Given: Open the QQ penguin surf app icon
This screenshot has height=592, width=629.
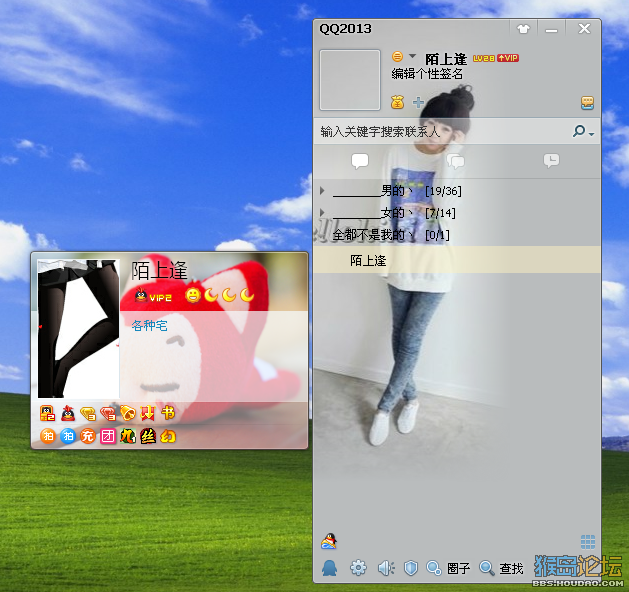Looking at the screenshot, I should point(329,541).
